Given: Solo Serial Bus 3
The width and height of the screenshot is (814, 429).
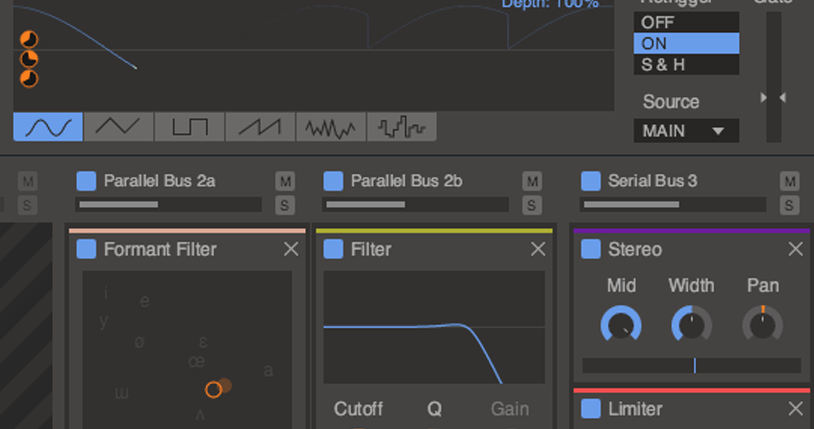Looking at the screenshot, I should [790, 205].
